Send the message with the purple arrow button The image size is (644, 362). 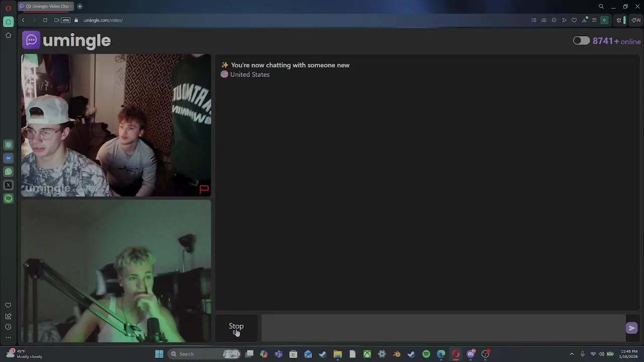[631, 328]
